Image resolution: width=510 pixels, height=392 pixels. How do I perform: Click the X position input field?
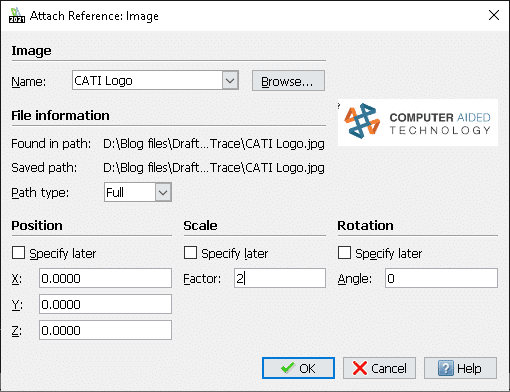105,278
